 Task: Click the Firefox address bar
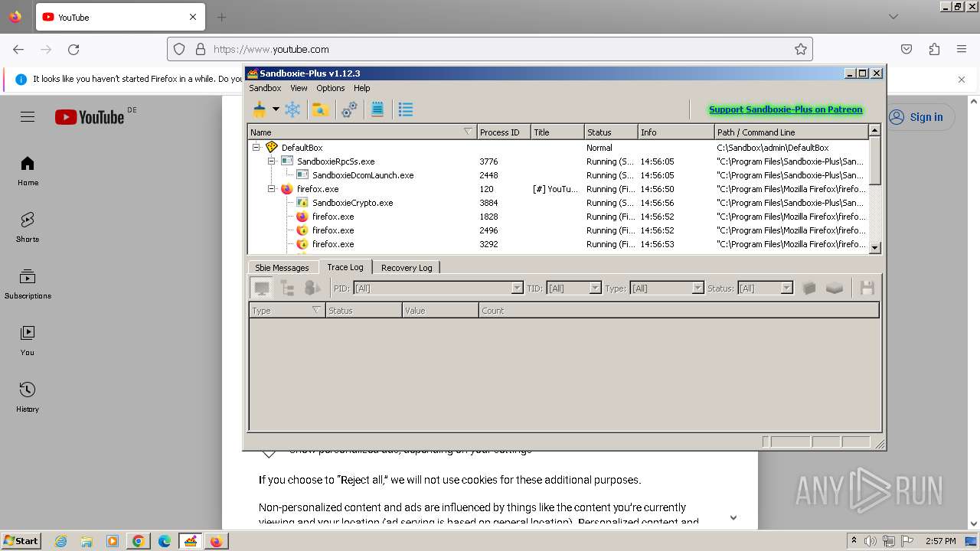pos(490,49)
